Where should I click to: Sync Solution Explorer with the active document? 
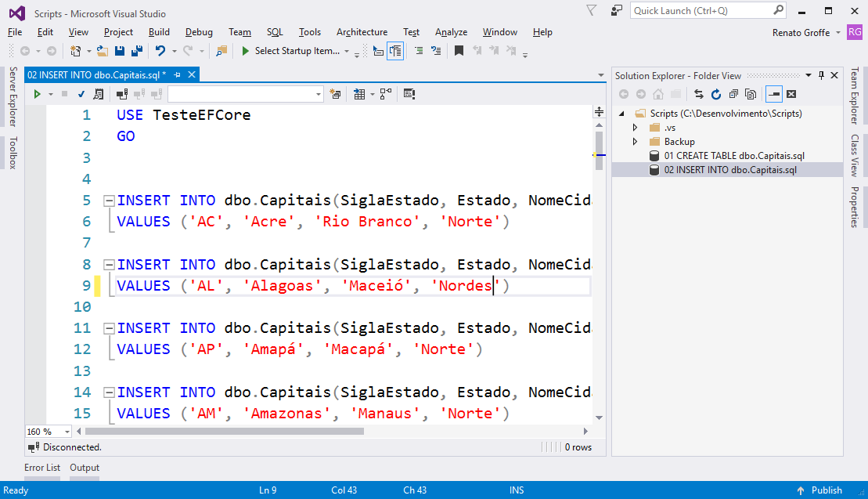coord(700,93)
